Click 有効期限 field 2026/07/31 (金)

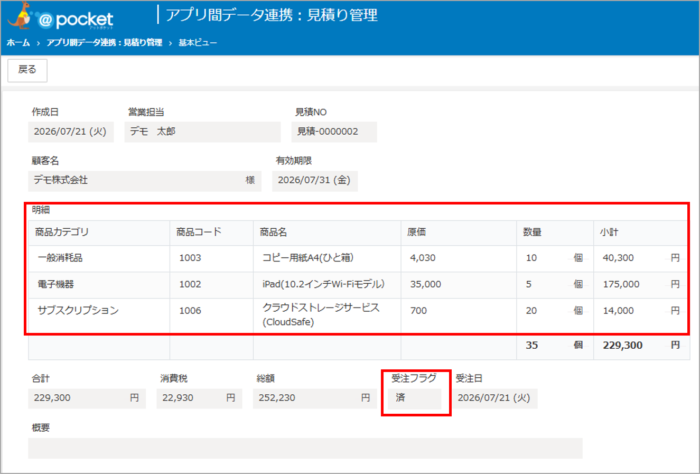(315, 181)
